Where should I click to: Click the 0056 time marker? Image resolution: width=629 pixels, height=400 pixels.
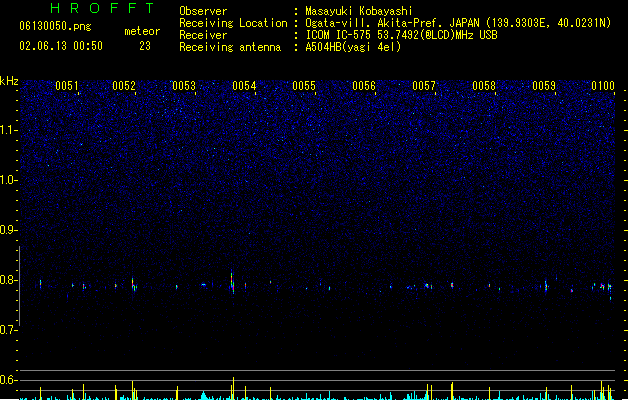point(364,86)
